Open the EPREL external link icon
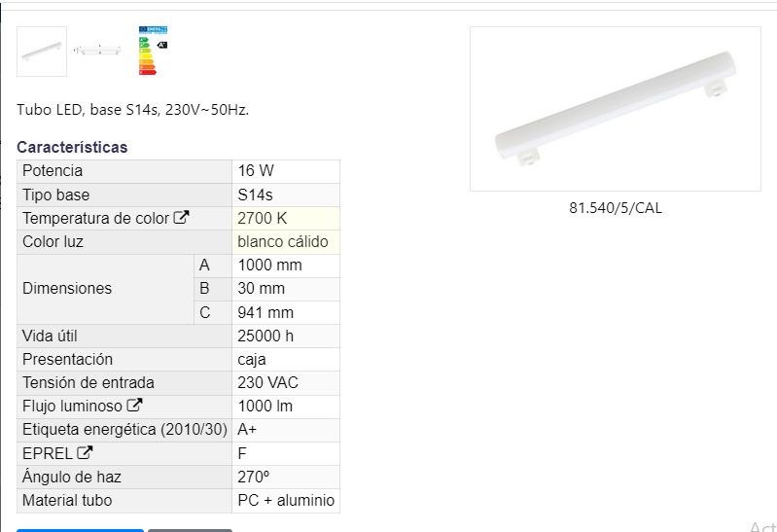 point(85,452)
